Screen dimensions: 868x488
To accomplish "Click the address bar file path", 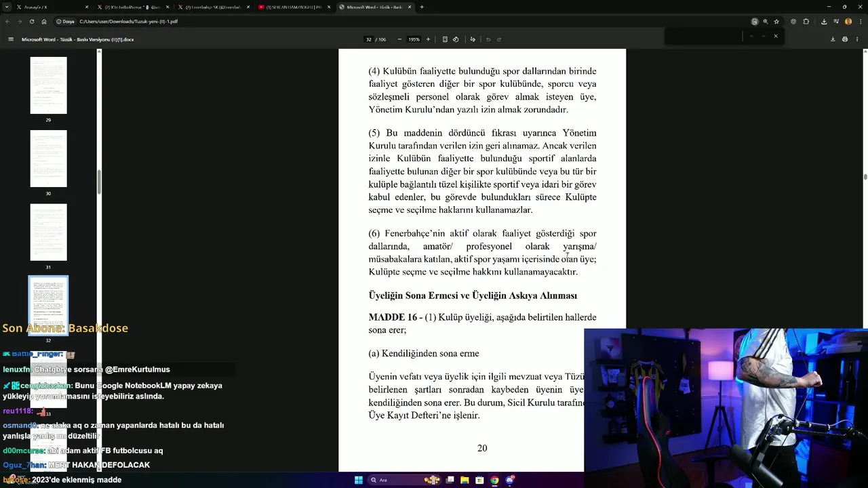I will tap(129, 22).
